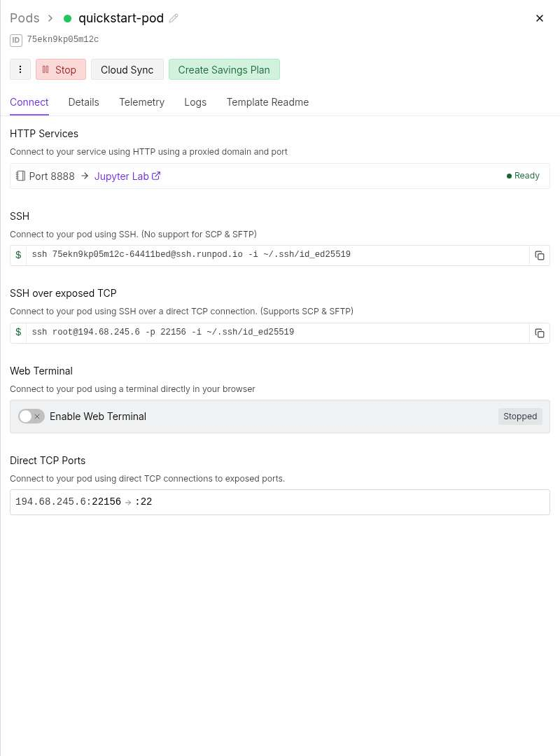The height and width of the screenshot is (756, 560).
Task: Switch to the Telemetry tab
Action: [x=141, y=102]
